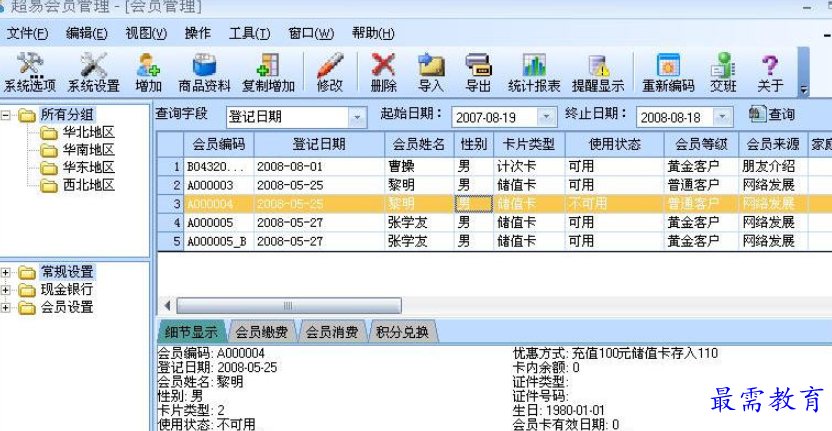Open the 视图(V) menu
832x431 pixels.
146,33
